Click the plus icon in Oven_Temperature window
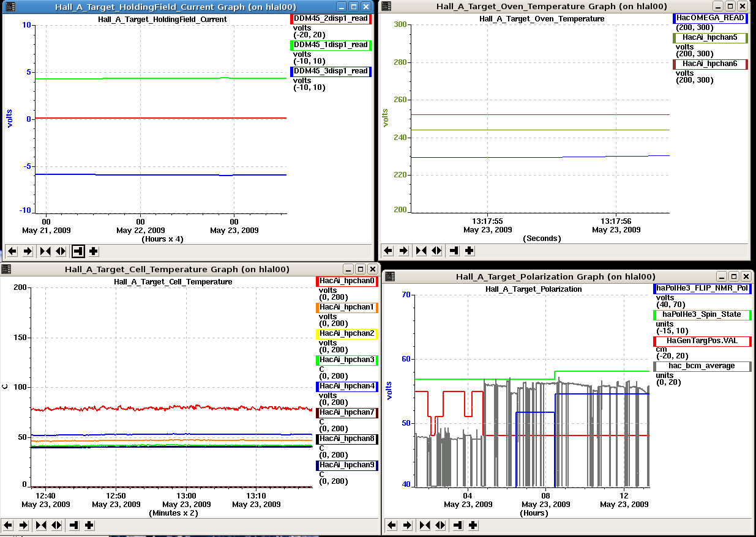The image size is (756, 537). pos(469,250)
